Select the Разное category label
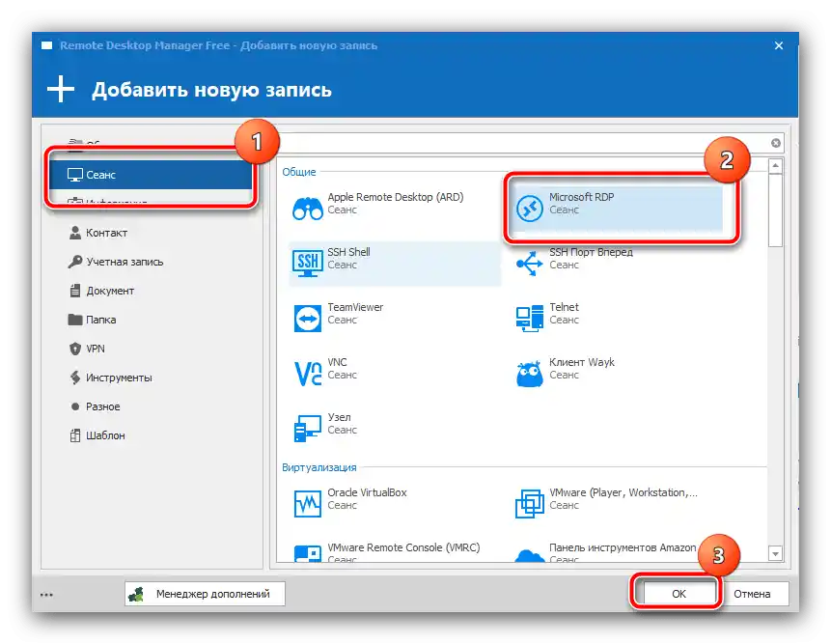831x644 pixels. (103, 406)
